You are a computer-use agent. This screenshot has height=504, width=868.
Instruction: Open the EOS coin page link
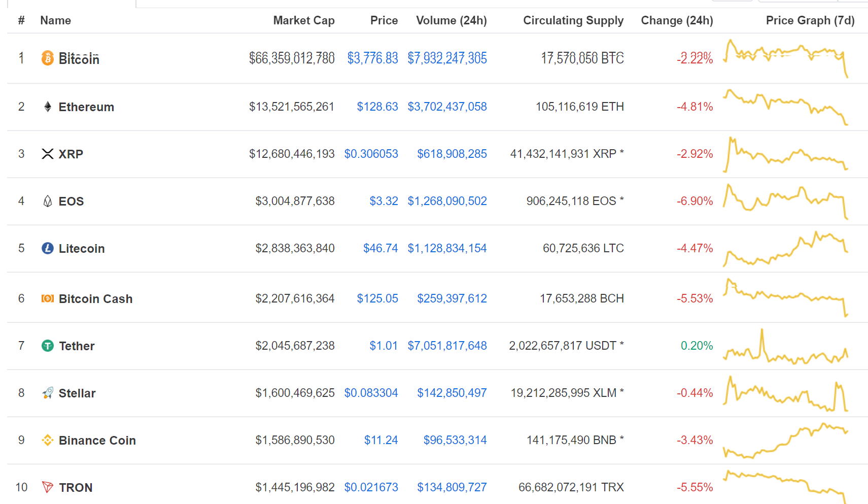pos(71,201)
